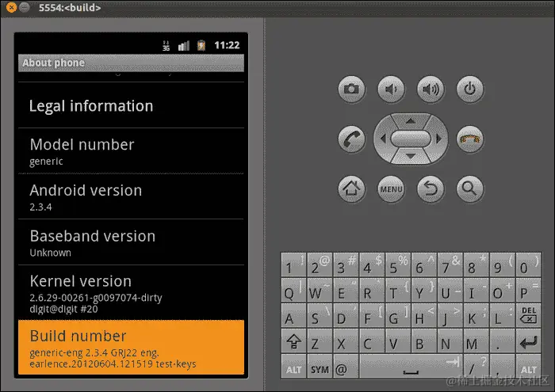Click the space bar key
This screenshot has height=392, width=555.
tap(411, 367)
